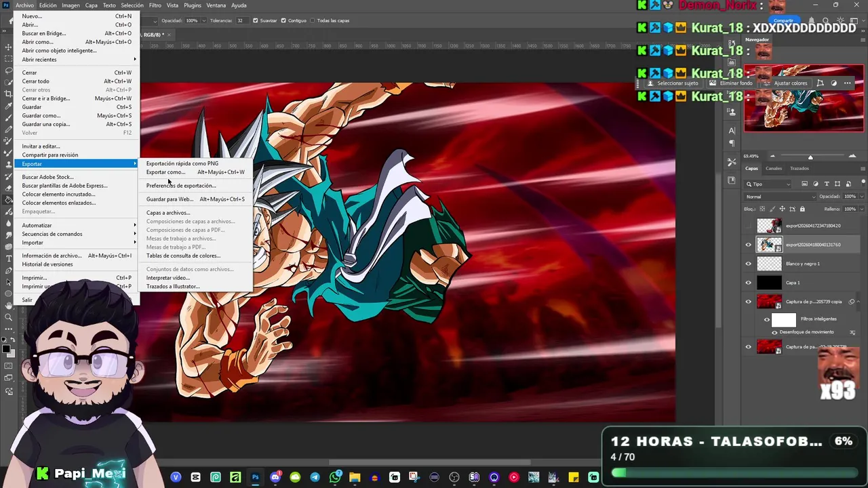Image resolution: width=868 pixels, height=488 pixels.
Task: Expand Secuencias de comandos submenu
Action: pos(78,234)
